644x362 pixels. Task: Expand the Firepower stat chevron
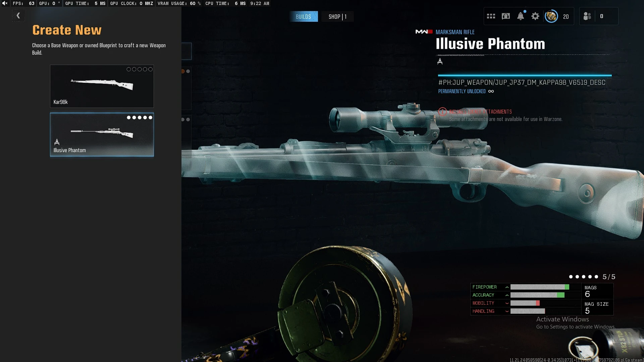[x=507, y=287]
